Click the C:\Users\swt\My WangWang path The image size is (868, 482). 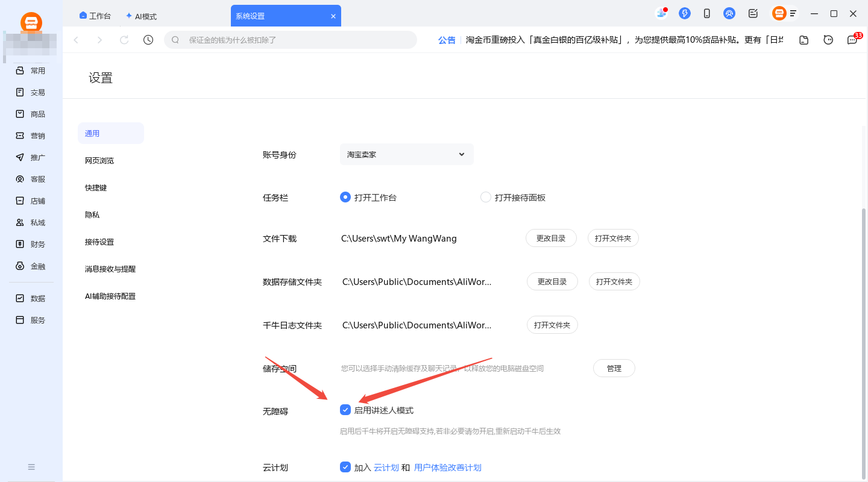pyautogui.click(x=399, y=239)
